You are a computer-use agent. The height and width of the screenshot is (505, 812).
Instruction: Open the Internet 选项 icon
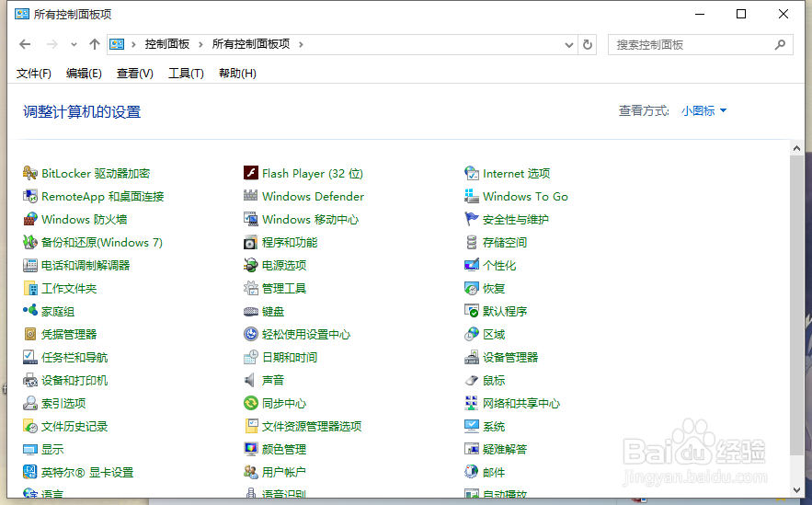[x=472, y=173]
